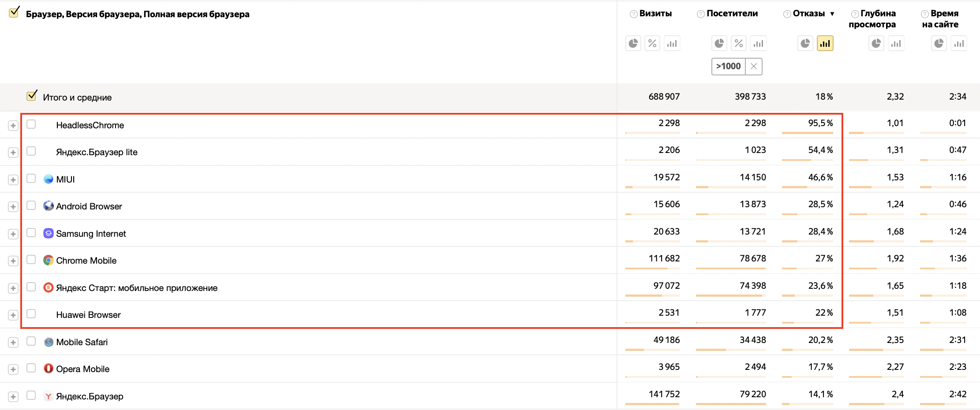Viewport: 980px width, 410px height.
Task: Click pie chart icon under Глубина просмотра
Action: coord(876,43)
